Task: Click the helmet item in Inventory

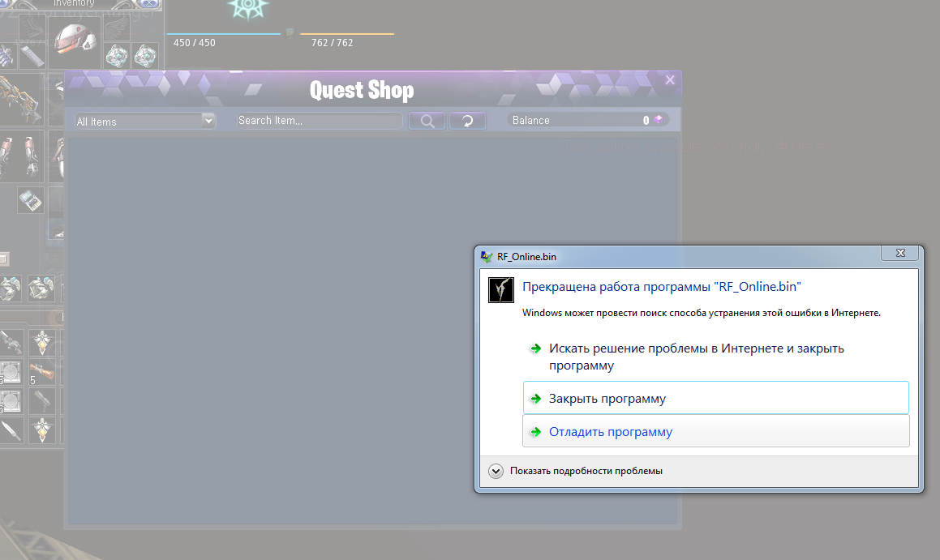Action: pos(75,41)
